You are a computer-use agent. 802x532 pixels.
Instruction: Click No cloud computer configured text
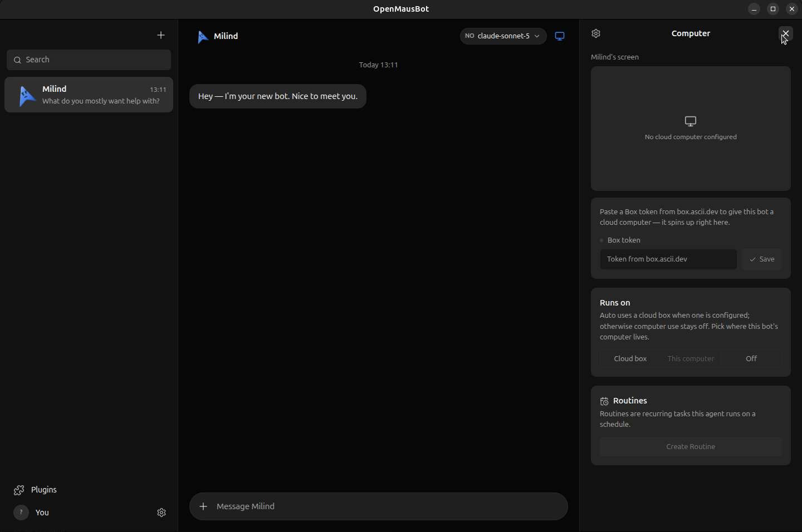coord(691,137)
